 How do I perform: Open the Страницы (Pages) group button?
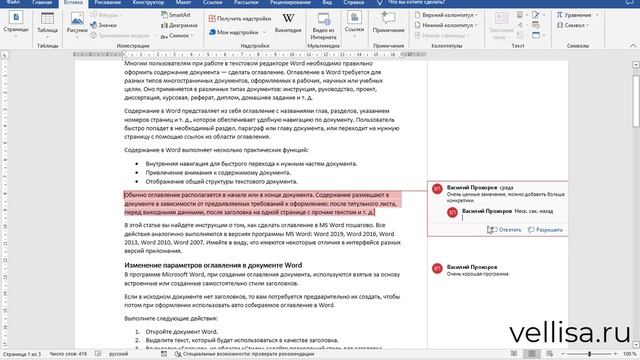[16, 23]
